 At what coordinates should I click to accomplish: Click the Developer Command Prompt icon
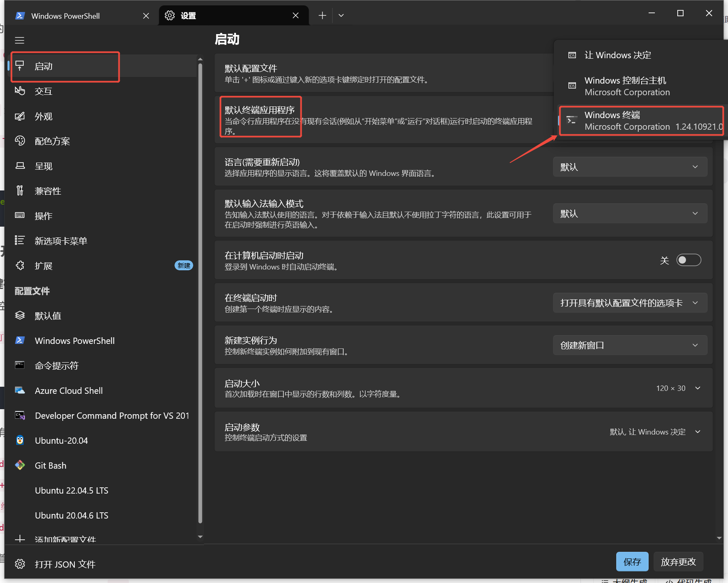pyautogui.click(x=20, y=415)
